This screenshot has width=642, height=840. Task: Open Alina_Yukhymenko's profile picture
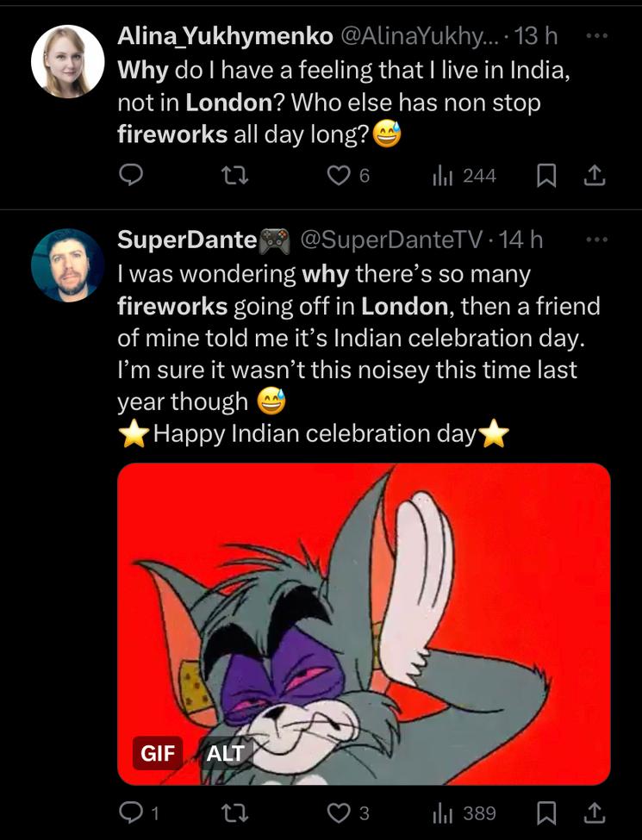click(67, 61)
